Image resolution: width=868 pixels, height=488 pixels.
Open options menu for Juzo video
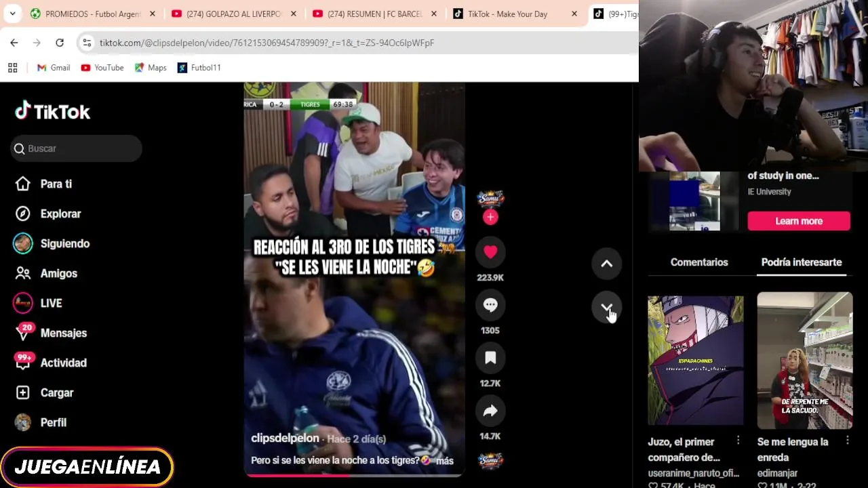738,441
